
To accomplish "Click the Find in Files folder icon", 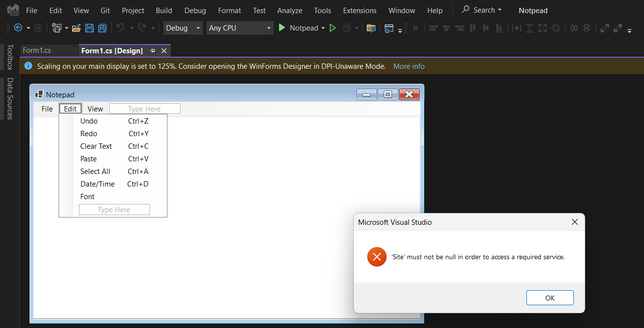I will [x=371, y=28].
